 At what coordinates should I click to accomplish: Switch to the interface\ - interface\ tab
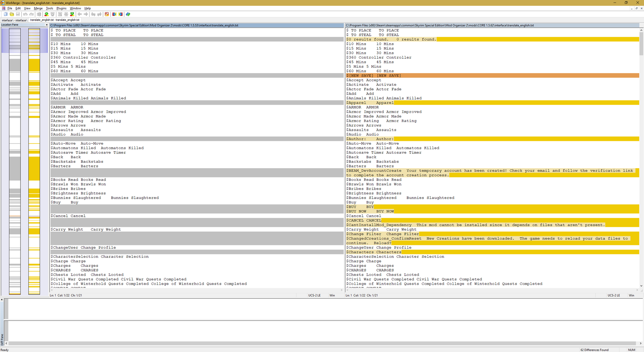[x=14, y=20]
